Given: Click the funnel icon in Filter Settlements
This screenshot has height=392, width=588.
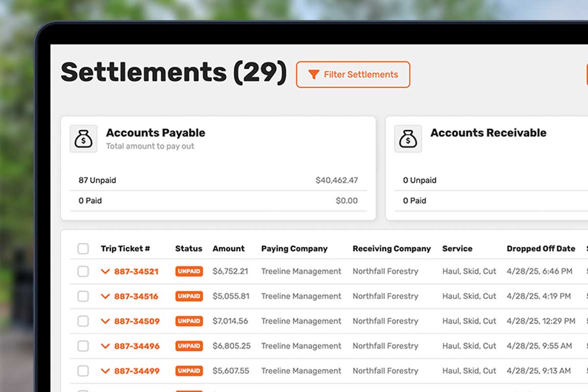Looking at the screenshot, I should [x=314, y=75].
